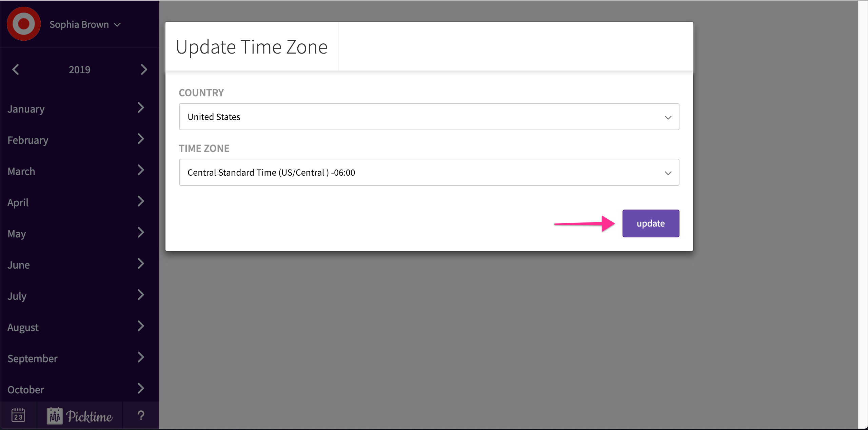This screenshot has width=868, height=430.
Task: Expand the September chevron
Action: coord(141,357)
